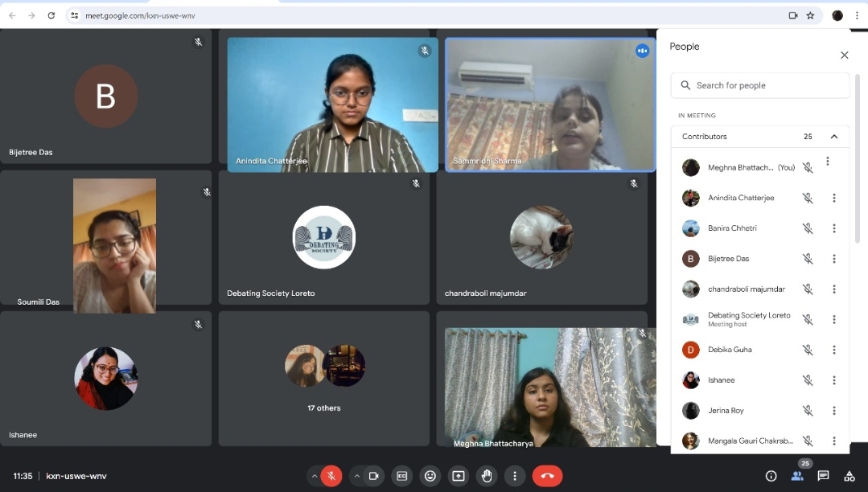Toggle the People panel icon
Screen dimensions: 868x492
pos(797,476)
